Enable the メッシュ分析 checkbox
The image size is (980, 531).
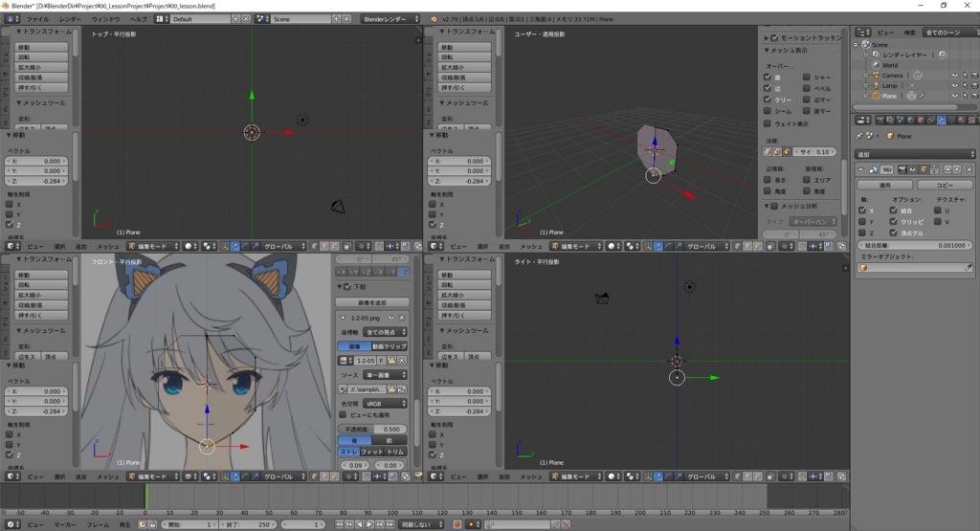click(774, 206)
